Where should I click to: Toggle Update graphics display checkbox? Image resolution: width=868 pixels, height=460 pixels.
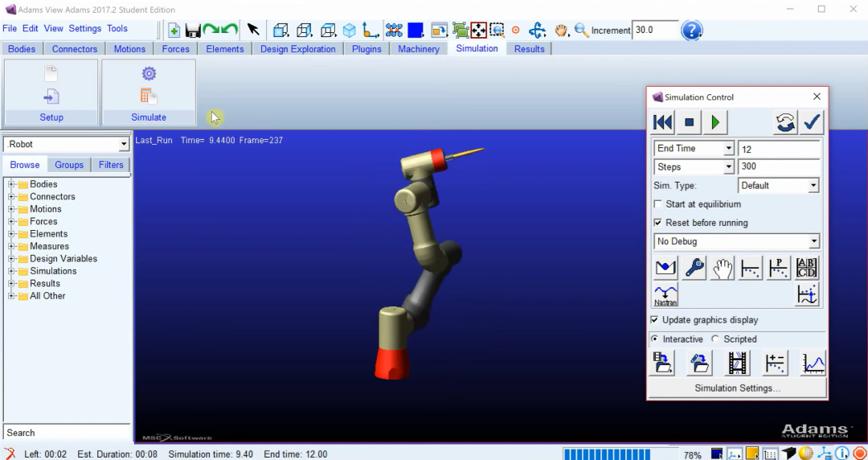[x=654, y=320]
